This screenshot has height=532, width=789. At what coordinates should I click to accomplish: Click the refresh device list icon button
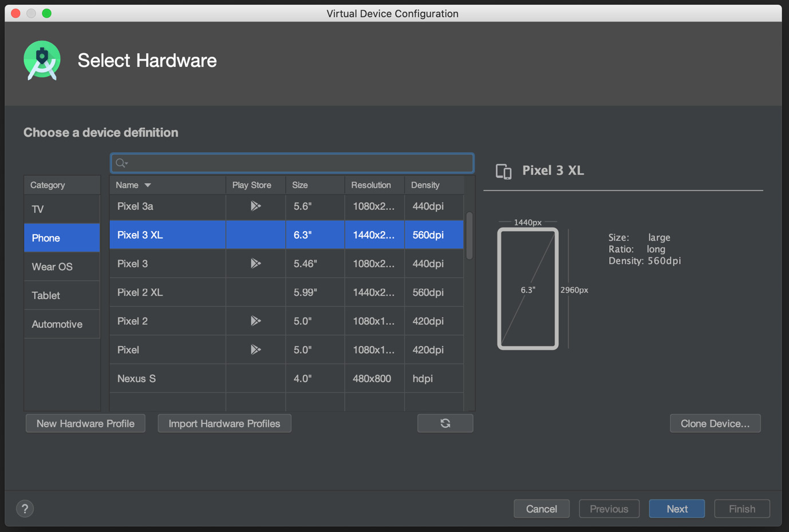(x=445, y=423)
